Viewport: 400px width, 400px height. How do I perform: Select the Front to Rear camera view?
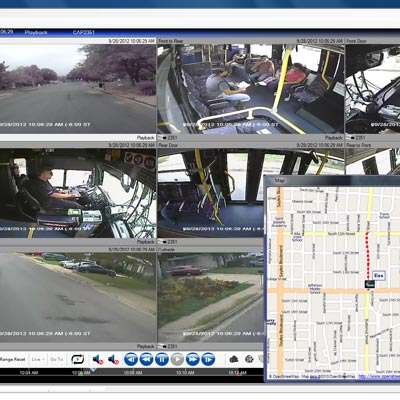coord(250,89)
